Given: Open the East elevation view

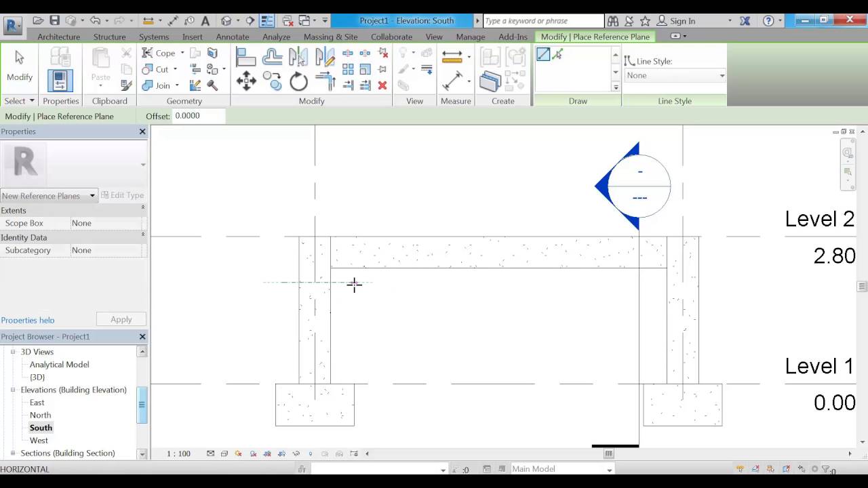Looking at the screenshot, I should tap(37, 403).
